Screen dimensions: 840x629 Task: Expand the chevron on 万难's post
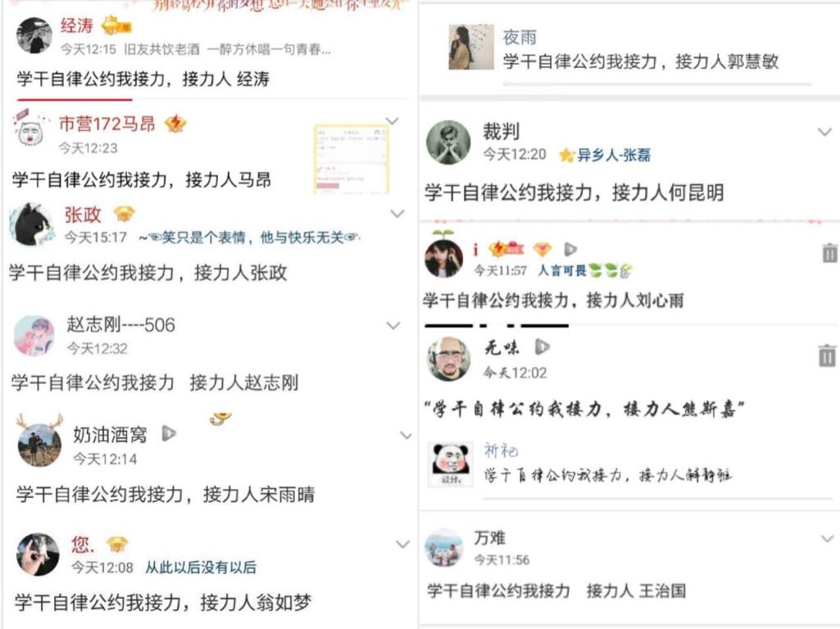827,539
